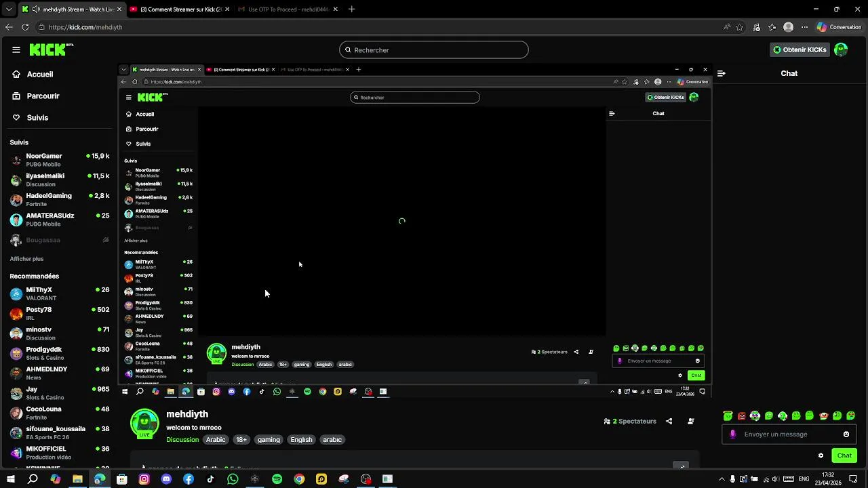This screenshot has height=488, width=868.
Task: Collapse the Chat panel with arrow icon
Action: pyautogui.click(x=722, y=73)
